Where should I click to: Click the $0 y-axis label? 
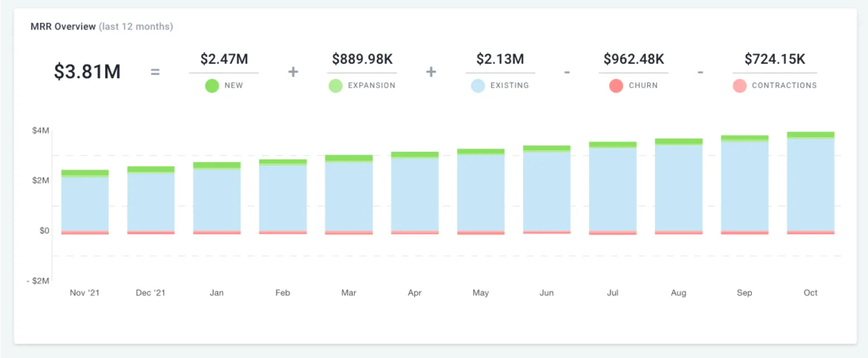tap(44, 231)
